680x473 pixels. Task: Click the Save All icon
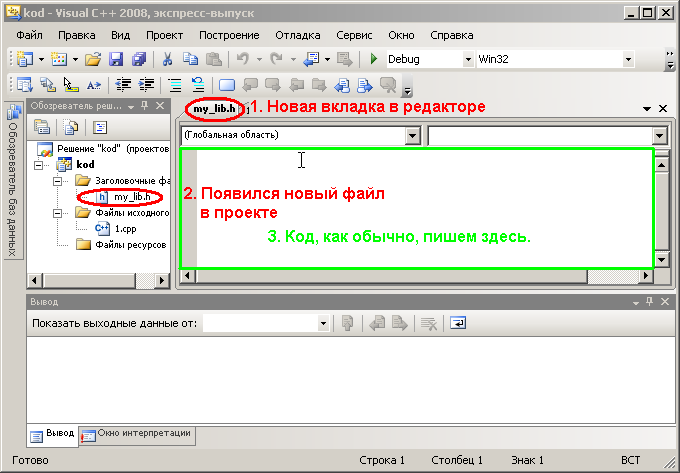[x=139, y=59]
